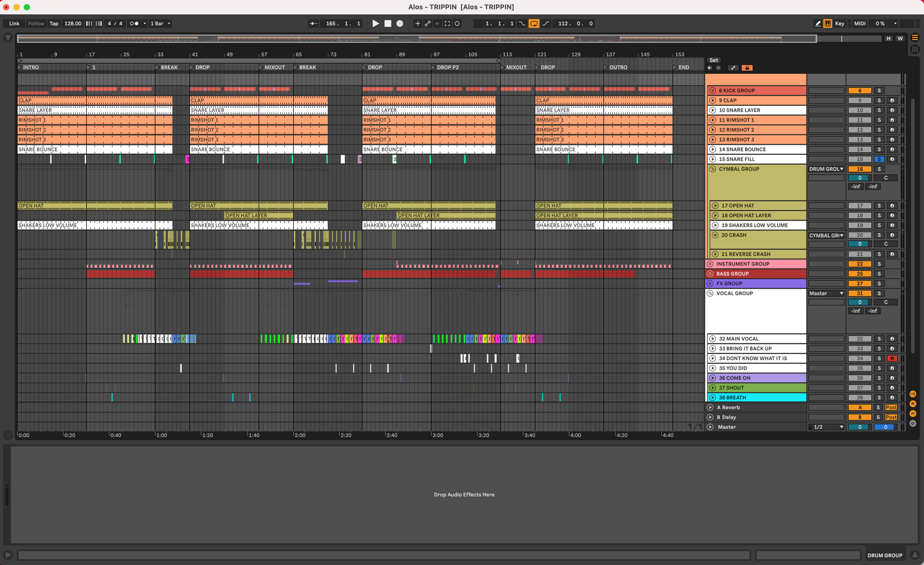
Task: Solo the 9 CLAP track
Action: pyautogui.click(x=879, y=101)
